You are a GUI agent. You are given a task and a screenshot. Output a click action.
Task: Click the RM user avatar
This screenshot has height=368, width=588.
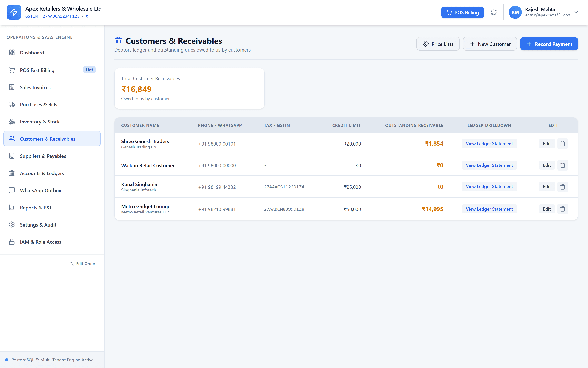coord(515,12)
